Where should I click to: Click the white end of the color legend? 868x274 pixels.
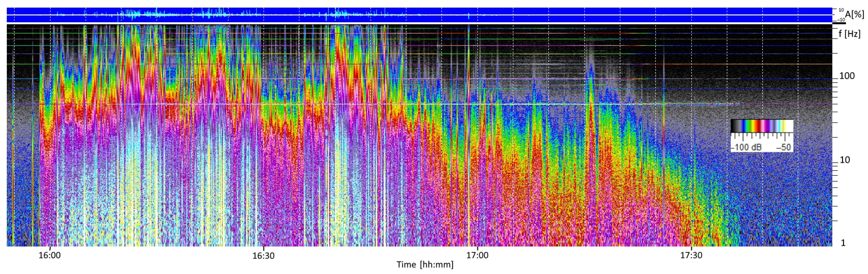[789, 126]
